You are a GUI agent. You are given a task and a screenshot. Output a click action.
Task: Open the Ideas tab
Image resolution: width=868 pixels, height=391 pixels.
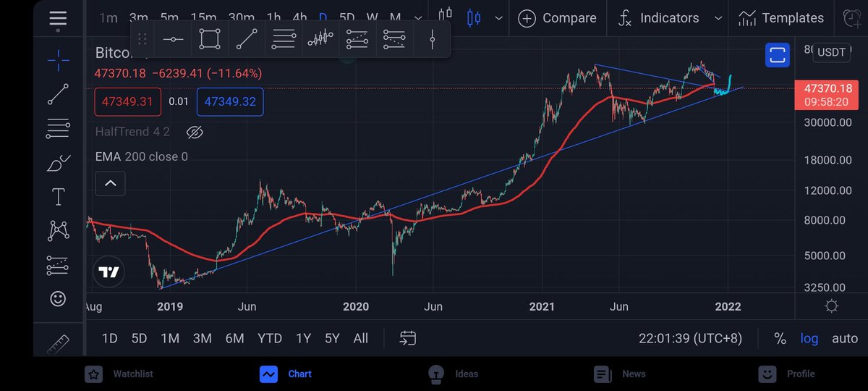point(453,374)
